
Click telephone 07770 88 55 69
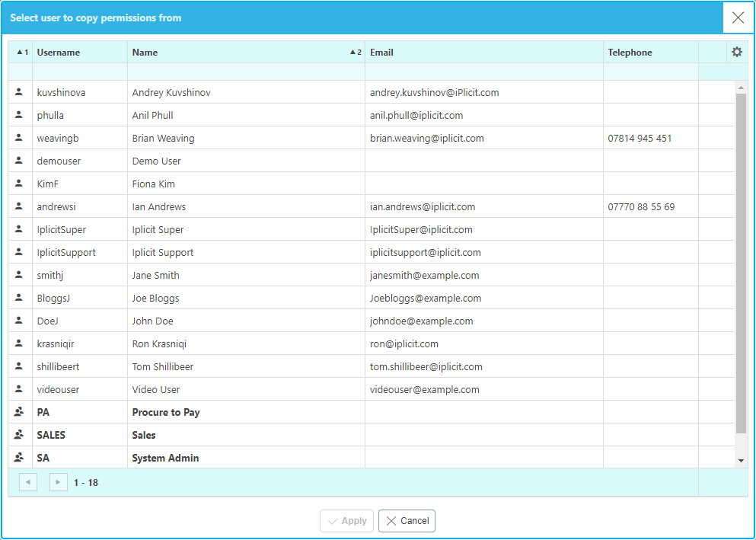(x=641, y=207)
